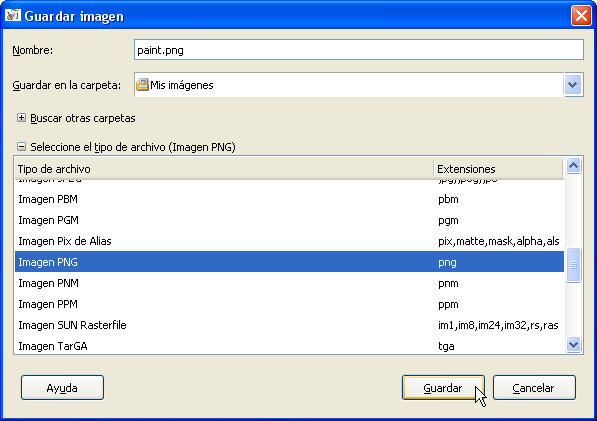Click the Mis imágenes folder icon
This screenshot has width=597, height=421.
click(x=142, y=85)
